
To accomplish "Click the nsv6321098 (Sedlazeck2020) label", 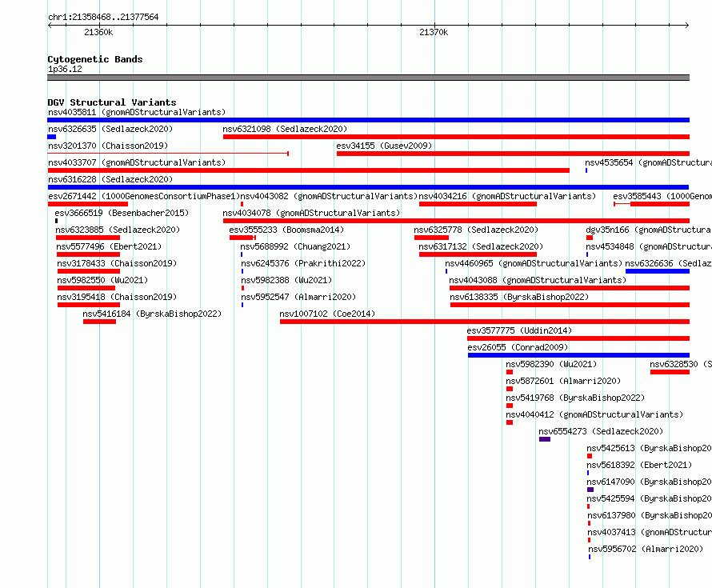I will click(285, 129).
